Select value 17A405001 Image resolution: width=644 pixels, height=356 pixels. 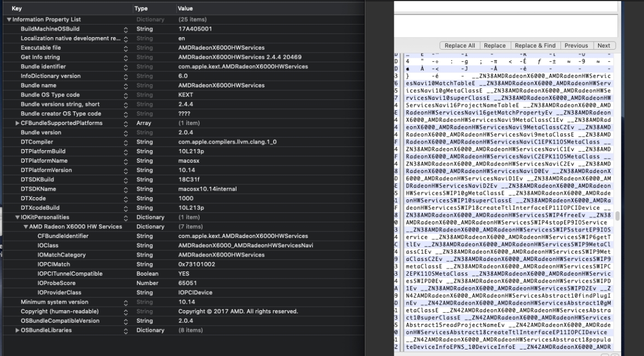pyautogui.click(x=195, y=29)
